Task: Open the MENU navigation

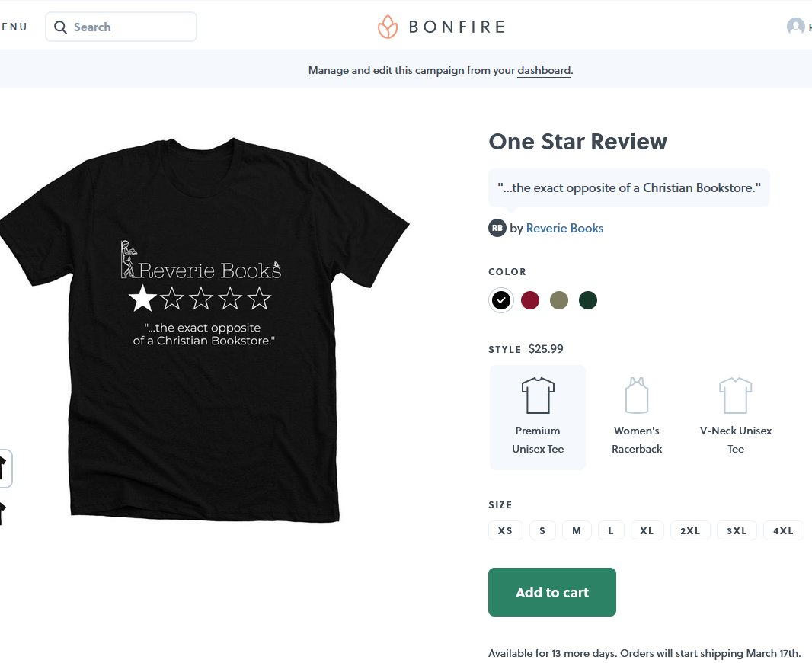Action: (13, 26)
